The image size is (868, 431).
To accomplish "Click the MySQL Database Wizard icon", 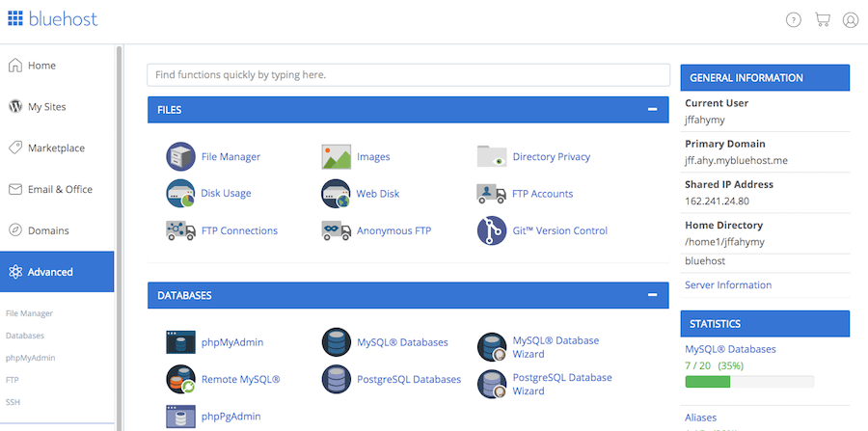I will [492, 347].
